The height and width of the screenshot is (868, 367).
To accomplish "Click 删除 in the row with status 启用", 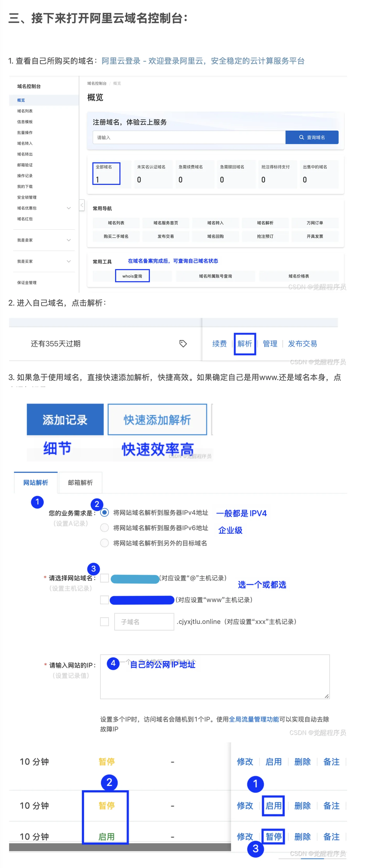I will coord(302,836).
